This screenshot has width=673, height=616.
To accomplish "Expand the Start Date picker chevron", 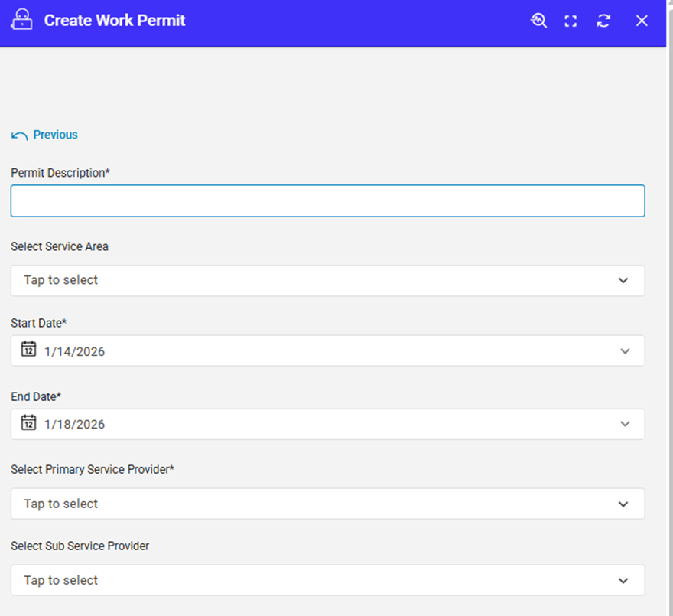I will [x=625, y=351].
